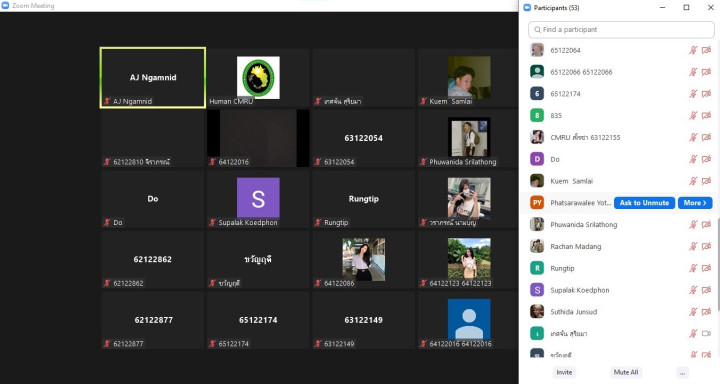Click muted mic icon for Rungtip row
The height and width of the screenshot is (384, 720).
click(x=693, y=268)
